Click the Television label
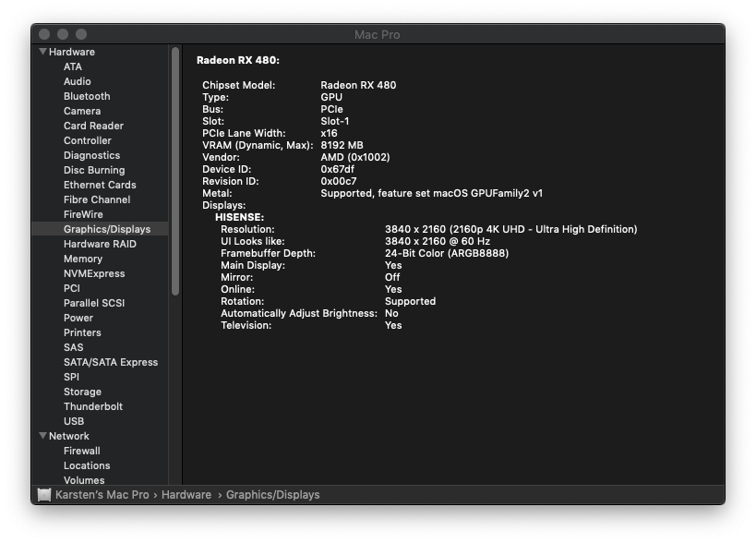Viewport: 756px width, 543px height. pyautogui.click(x=246, y=325)
